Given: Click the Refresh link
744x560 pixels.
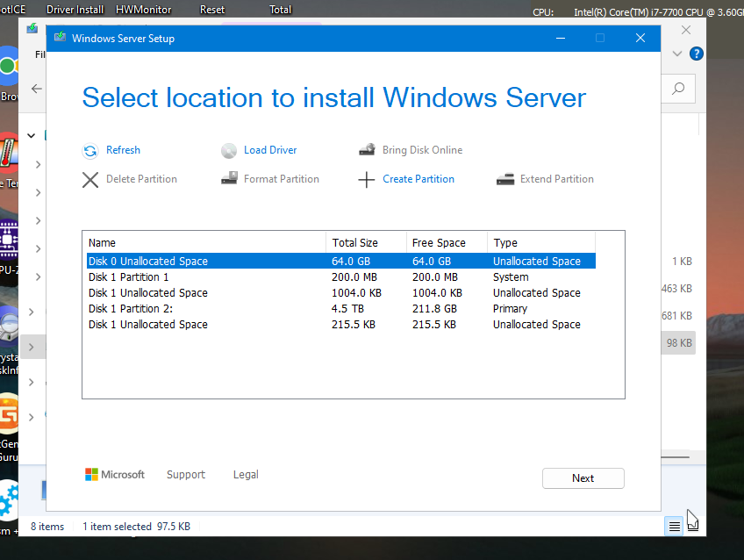Looking at the screenshot, I should click(x=123, y=150).
